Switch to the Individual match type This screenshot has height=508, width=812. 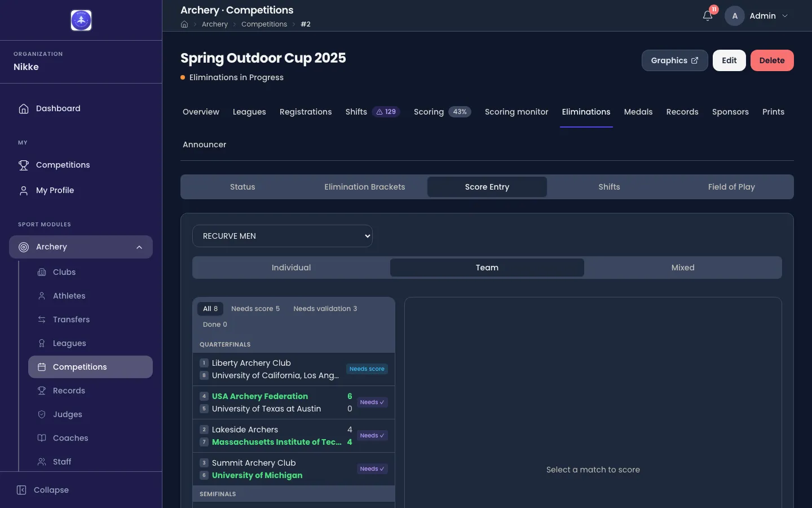(291, 268)
